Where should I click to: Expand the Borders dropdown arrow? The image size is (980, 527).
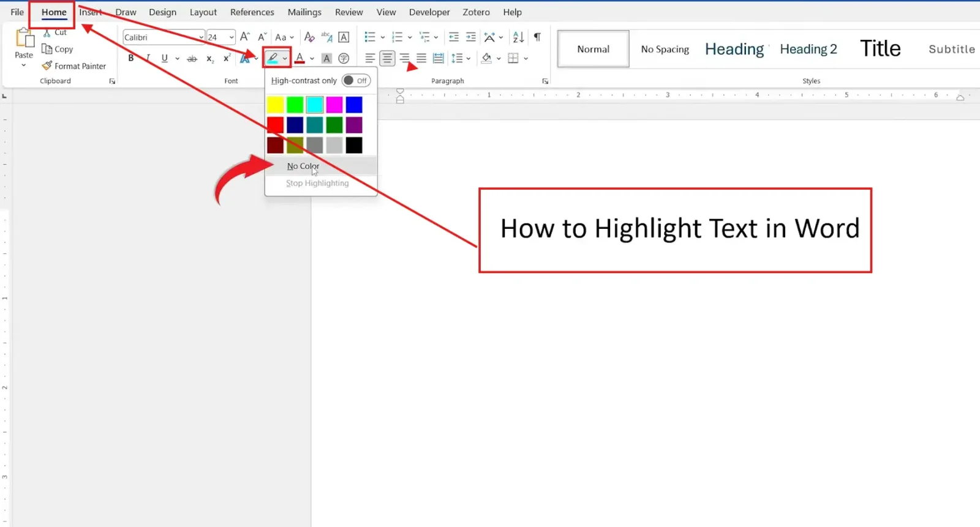pyautogui.click(x=526, y=59)
